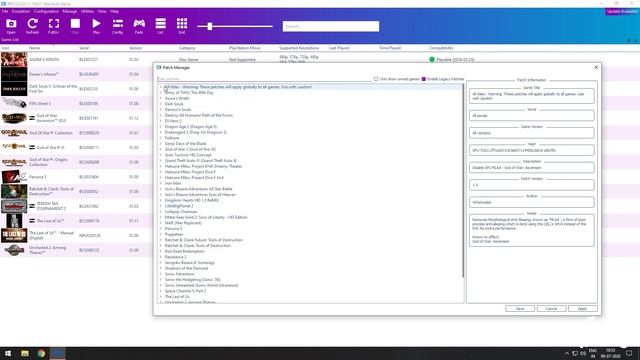The height and width of the screenshot is (360, 640).
Task: Expand Army of TWO: The 40th Day
Action: [160, 93]
